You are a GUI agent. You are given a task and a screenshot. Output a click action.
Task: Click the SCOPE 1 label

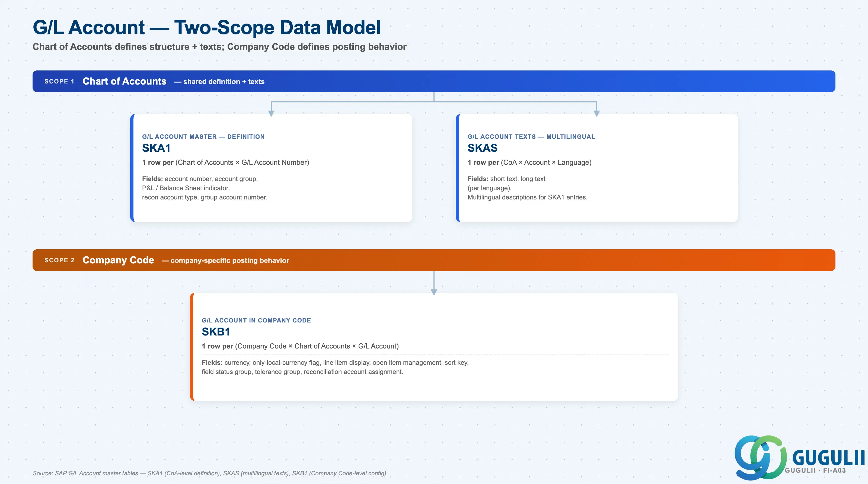pos(59,82)
